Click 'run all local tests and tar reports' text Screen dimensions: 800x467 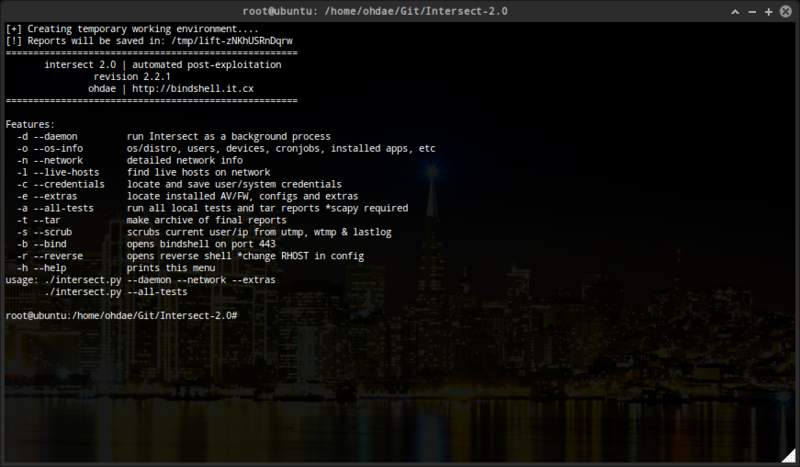223,208
